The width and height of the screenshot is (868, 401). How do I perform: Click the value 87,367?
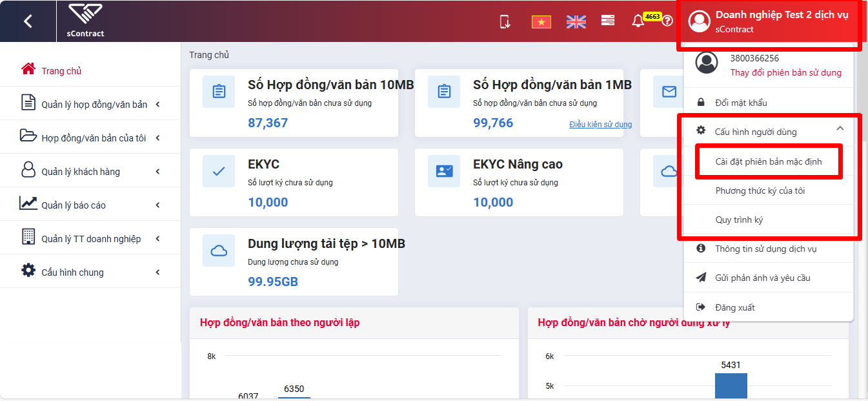[x=268, y=123]
